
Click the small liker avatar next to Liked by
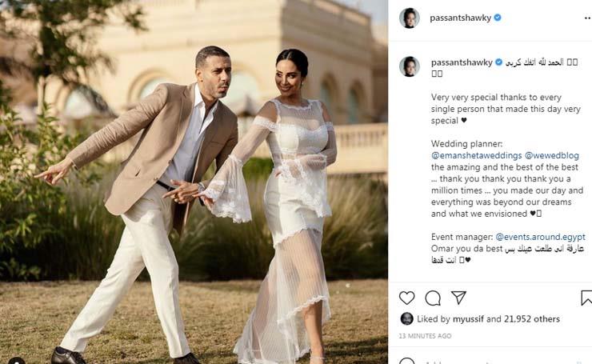pos(406,318)
